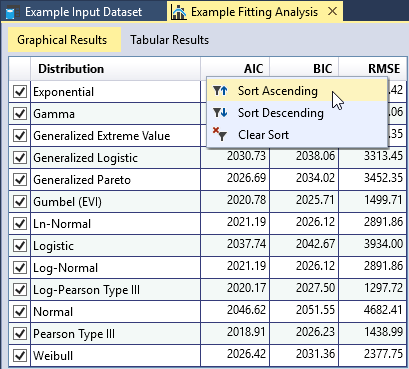This screenshot has height=369, width=409.
Task: Click the Clear Sort funnel icon
Action: coord(220,134)
